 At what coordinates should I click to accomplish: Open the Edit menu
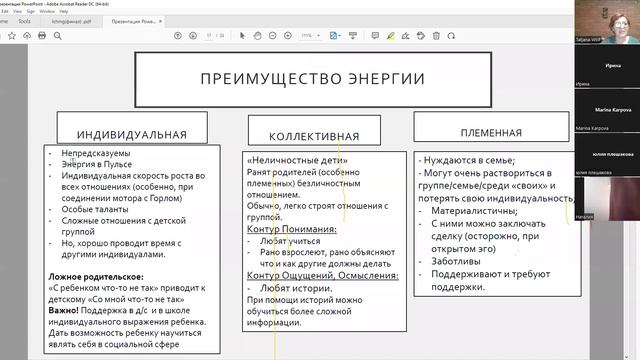(5, 11)
